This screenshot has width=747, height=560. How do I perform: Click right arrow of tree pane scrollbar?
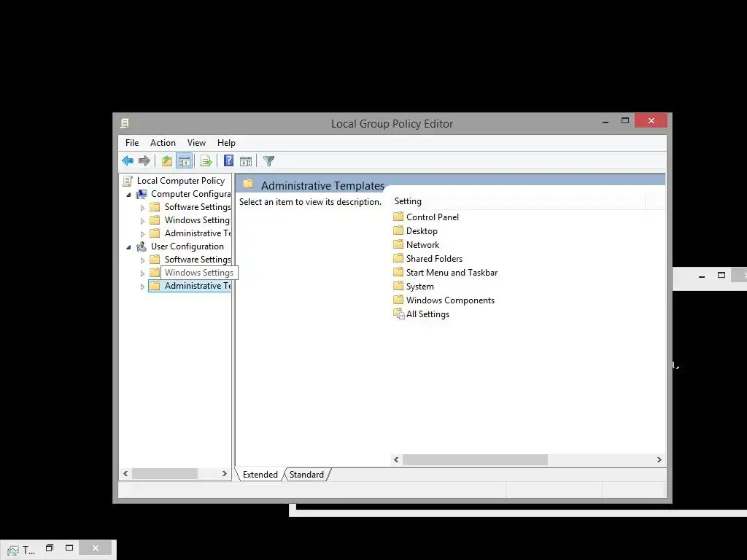tap(225, 473)
